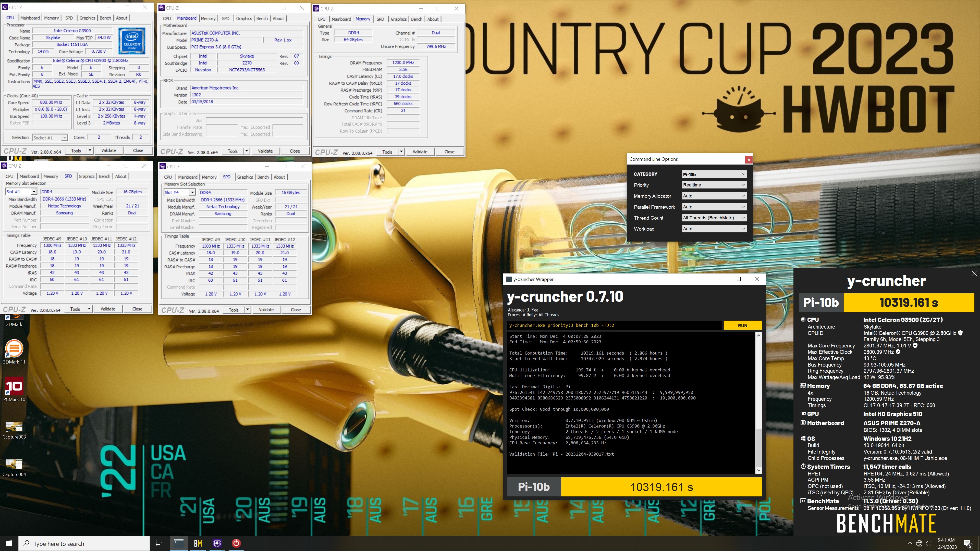Click the Intel Celeron logo in CPU-Z
This screenshot has height=551, width=980.
pyautogui.click(x=132, y=41)
